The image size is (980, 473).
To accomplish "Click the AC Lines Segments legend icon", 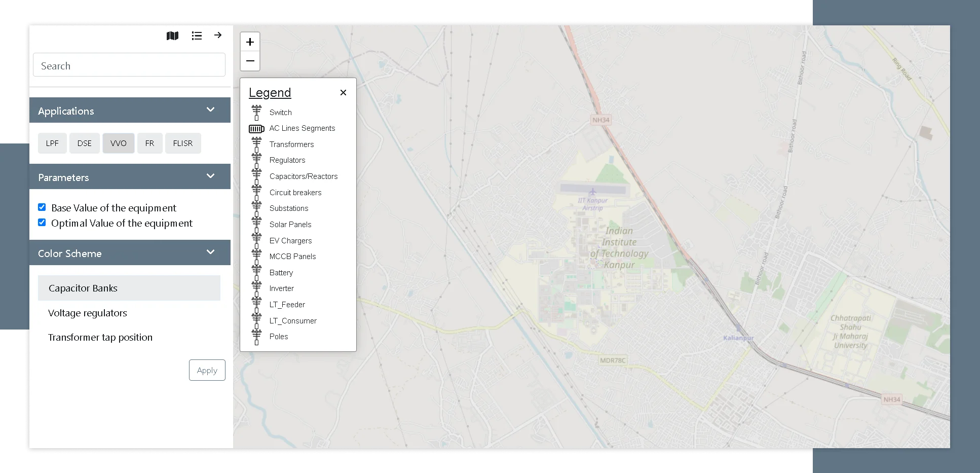I will point(256,129).
